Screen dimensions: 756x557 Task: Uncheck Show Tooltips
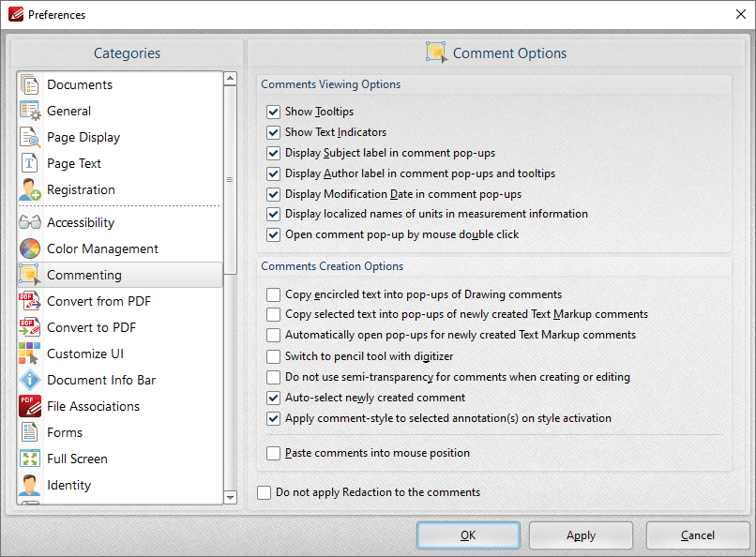273,112
